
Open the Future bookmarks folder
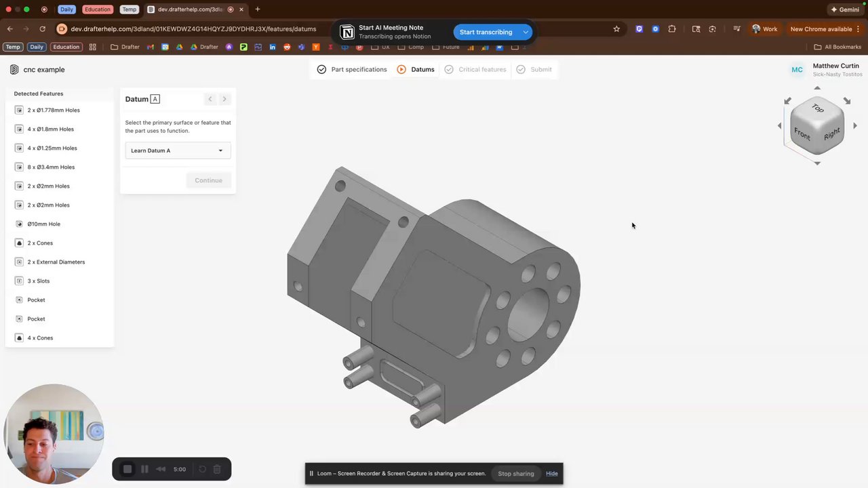(446, 47)
